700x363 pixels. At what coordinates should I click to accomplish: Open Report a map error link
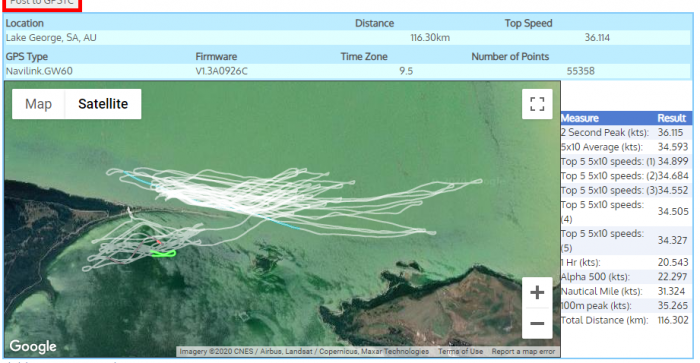(523, 351)
